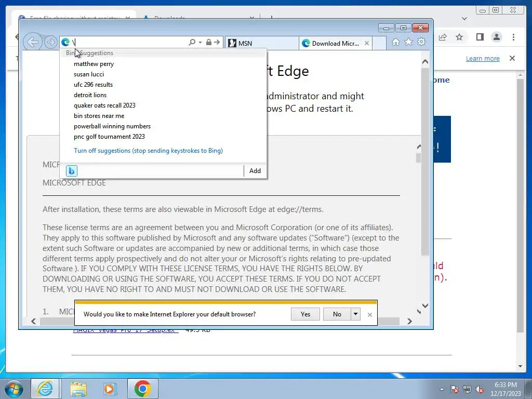
Task: Click Chrome page scroll up arrow
Action: pos(521,74)
